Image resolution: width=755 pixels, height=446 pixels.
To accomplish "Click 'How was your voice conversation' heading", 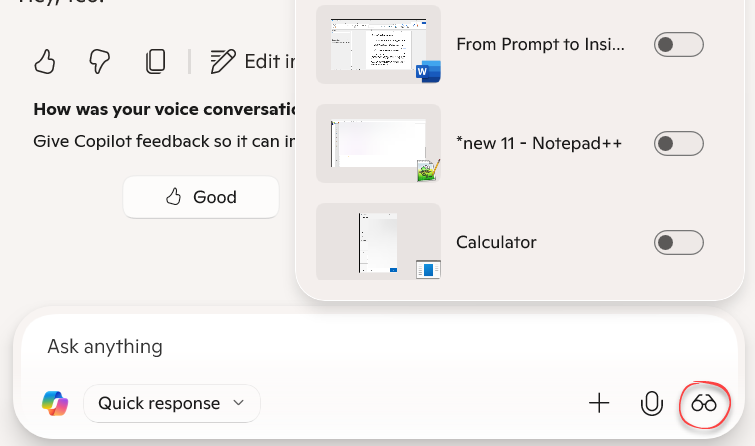I will tap(164, 109).
